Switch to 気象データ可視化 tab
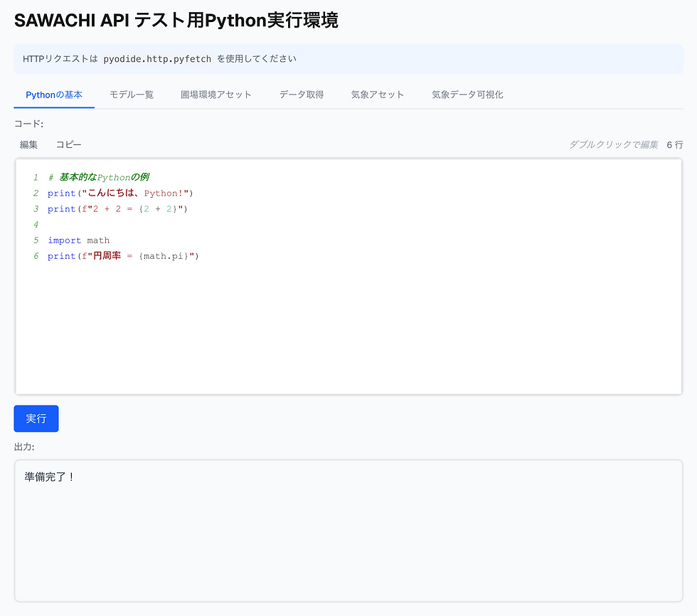The image size is (697, 616). click(x=467, y=95)
